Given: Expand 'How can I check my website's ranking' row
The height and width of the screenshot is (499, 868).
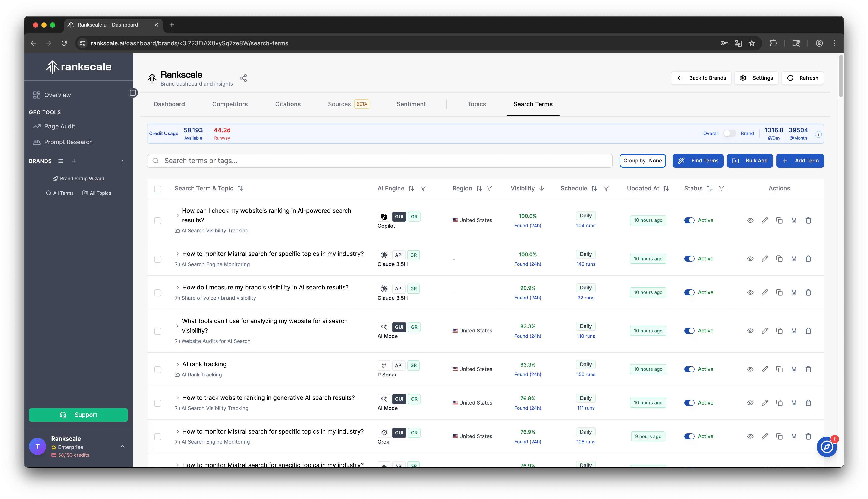Looking at the screenshot, I should [177, 216].
